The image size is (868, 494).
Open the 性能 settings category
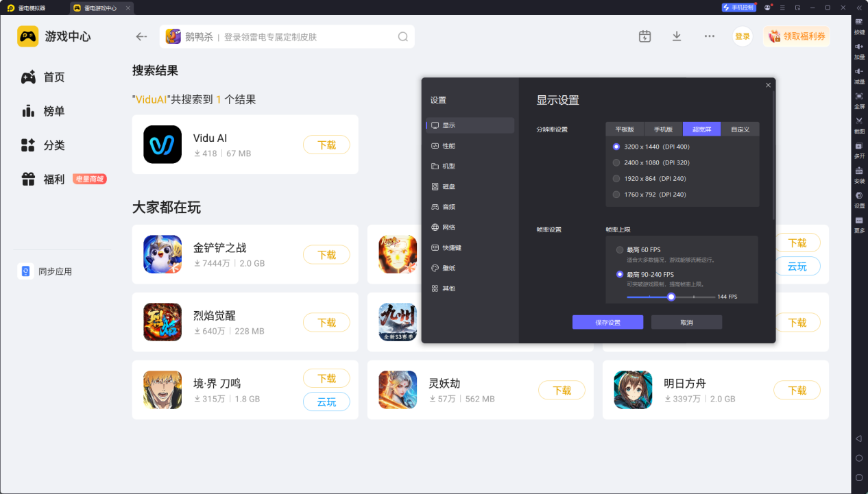[470, 146]
